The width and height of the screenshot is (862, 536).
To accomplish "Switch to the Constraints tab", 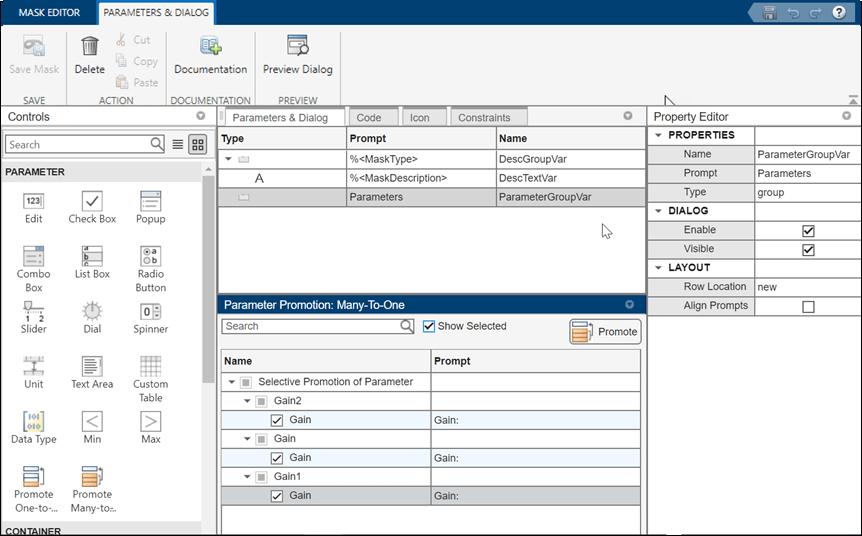I will 484,117.
